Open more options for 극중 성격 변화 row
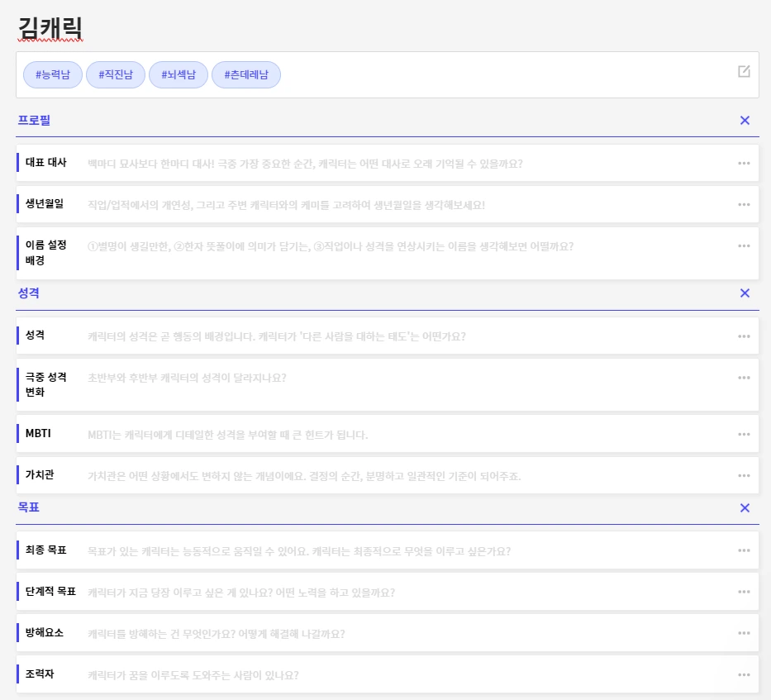771x700 pixels. (x=744, y=378)
